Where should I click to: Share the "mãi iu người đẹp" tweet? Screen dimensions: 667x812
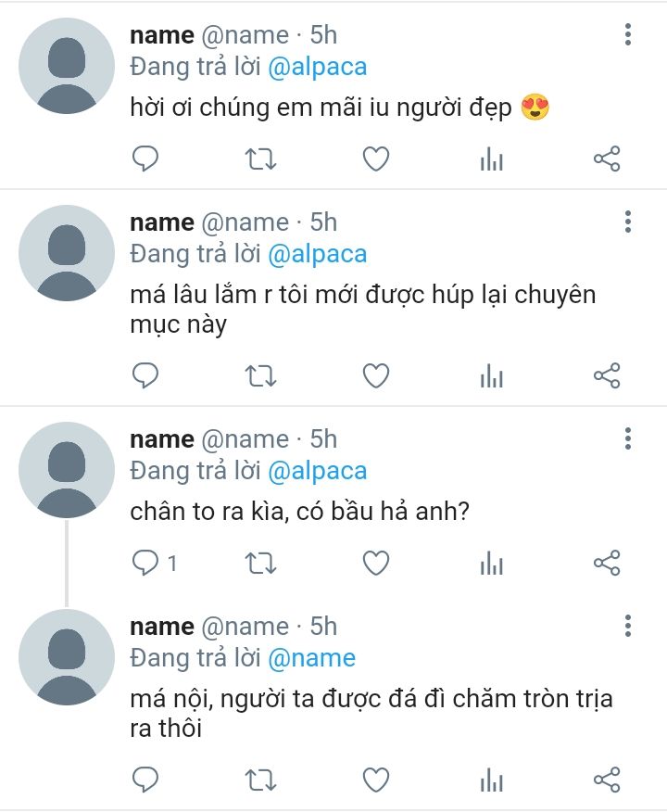point(607,159)
